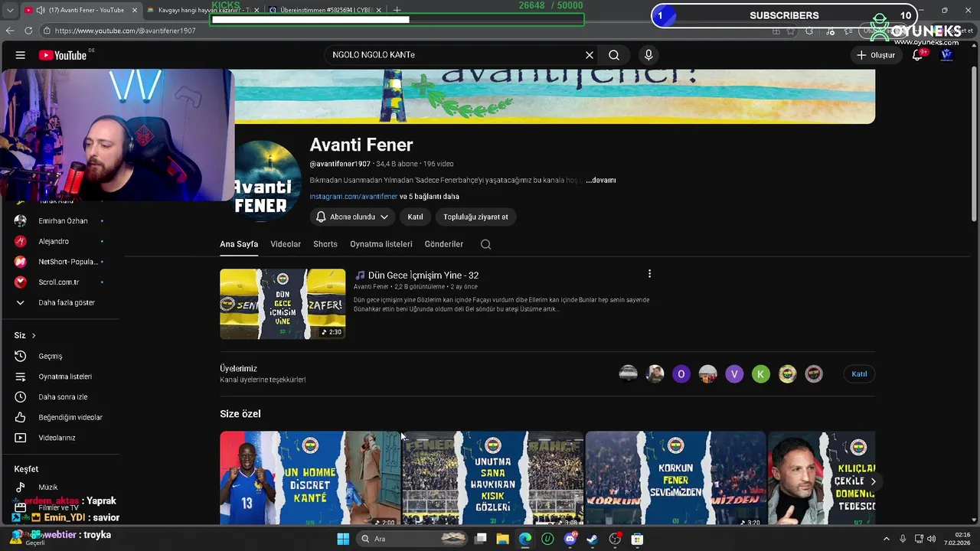Open the account avatar menu
This screenshot has width=980, height=551.
point(947,55)
